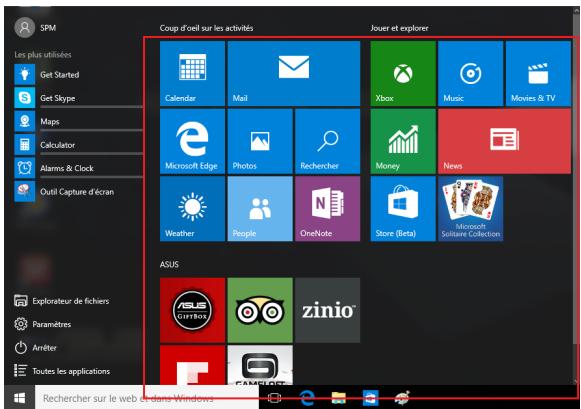Image resolution: width=581 pixels, height=409 pixels.
Task: Open Task View on the taskbar
Action: [x=274, y=398]
